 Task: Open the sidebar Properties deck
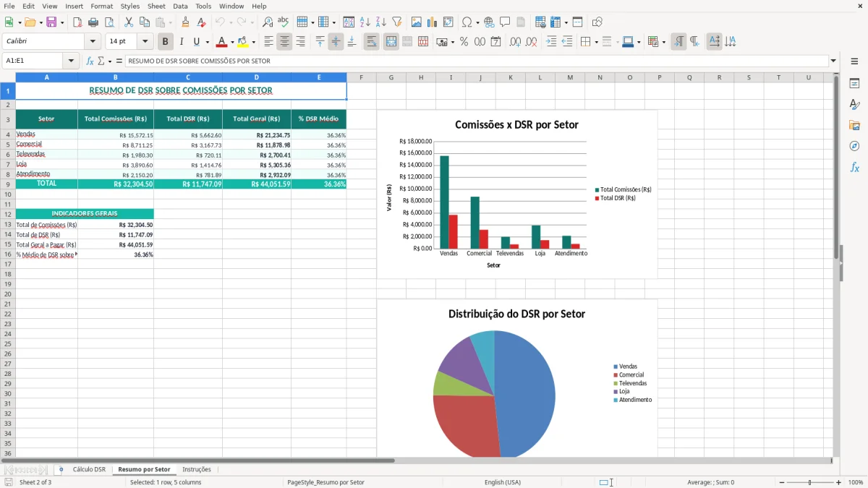tap(854, 84)
